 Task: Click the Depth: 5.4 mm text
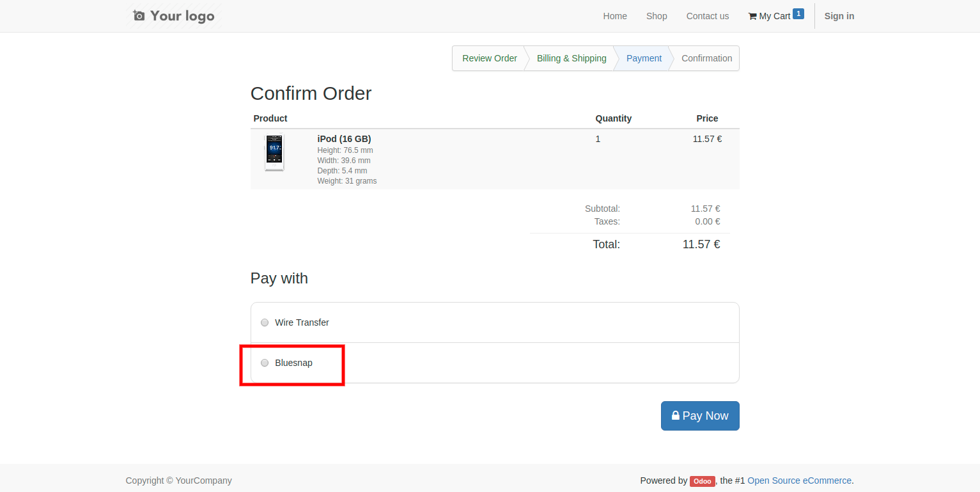pyautogui.click(x=342, y=171)
